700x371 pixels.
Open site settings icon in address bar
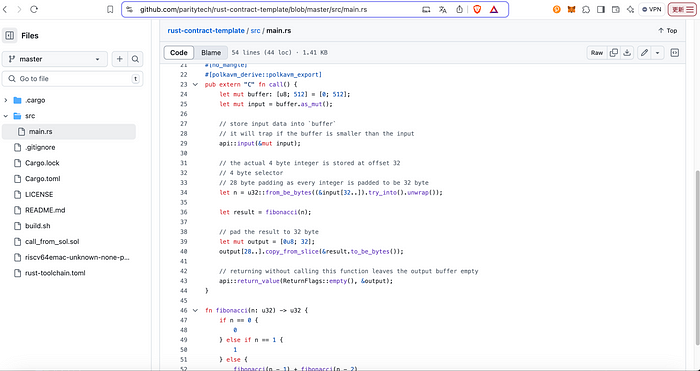129,9
